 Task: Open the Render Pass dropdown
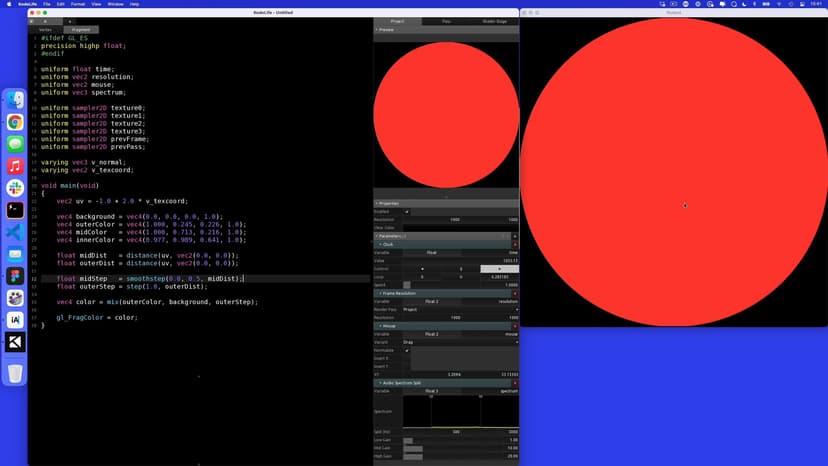pos(459,309)
